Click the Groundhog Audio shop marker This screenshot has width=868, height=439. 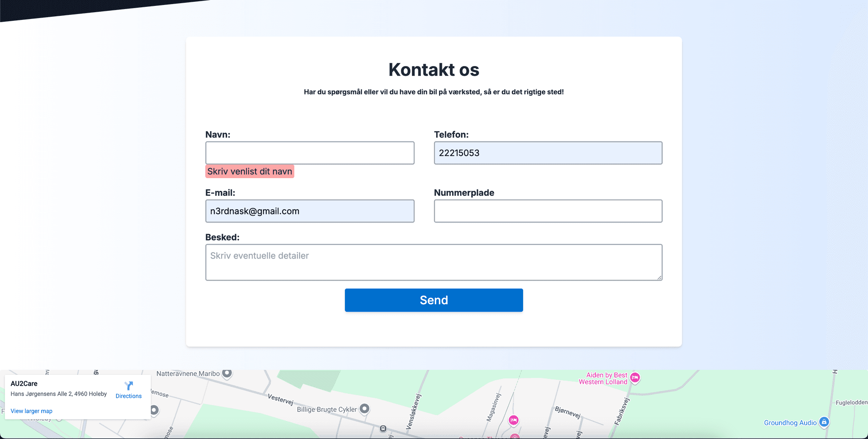pos(824,422)
